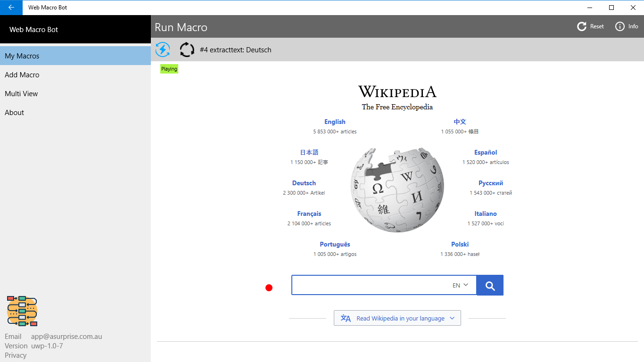Open the Español Wikipedia link
644x362 pixels.
pyautogui.click(x=486, y=152)
